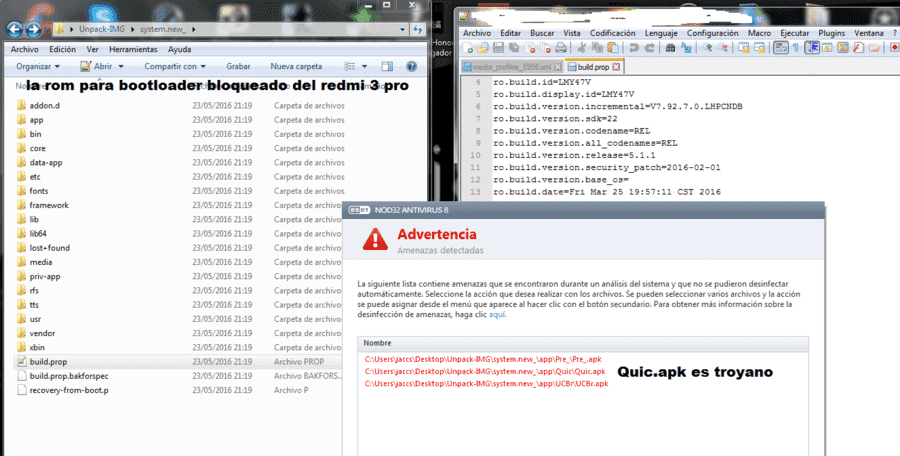
Task: Toggle Notepad++ Word Wrap toolbar button
Action: 781,48
